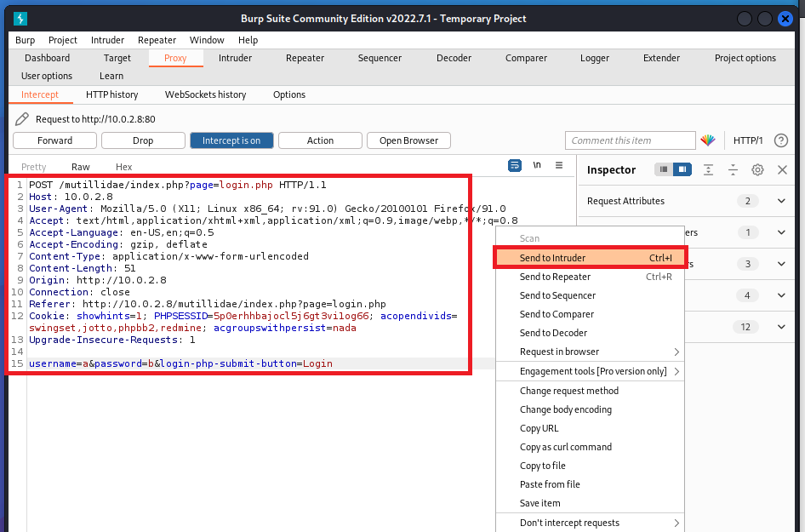Expand all Inspector sections icon
This screenshot has width=805, height=532.
point(709,169)
